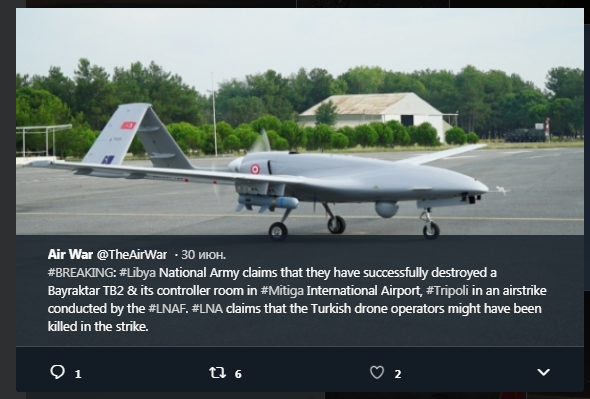The image size is (590, 399).
Task: Click the Turkish flag on drone tail
Action: click(x=128, y=125)
